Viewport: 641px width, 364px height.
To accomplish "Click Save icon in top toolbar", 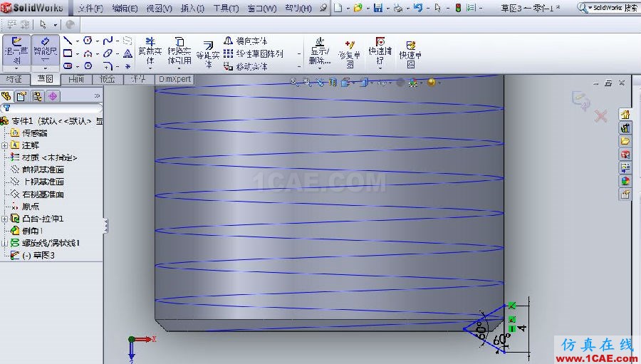I will coord(378,7).
